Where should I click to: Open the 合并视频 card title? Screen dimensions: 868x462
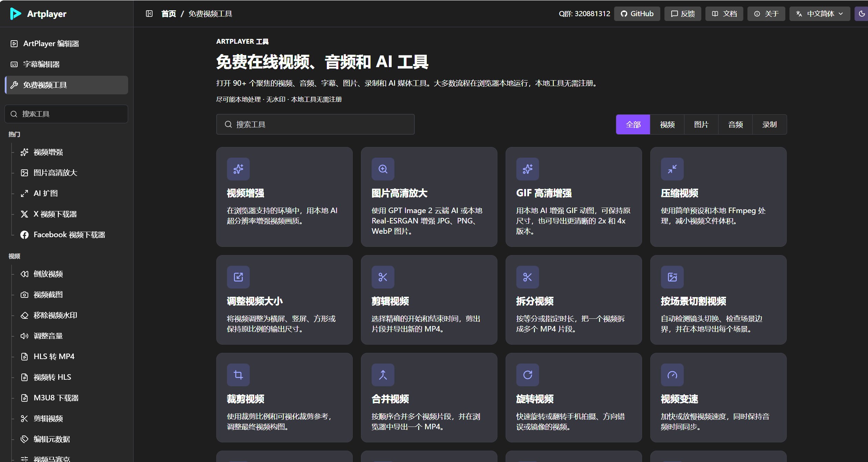pyautogui.click(x=390, y=399)
